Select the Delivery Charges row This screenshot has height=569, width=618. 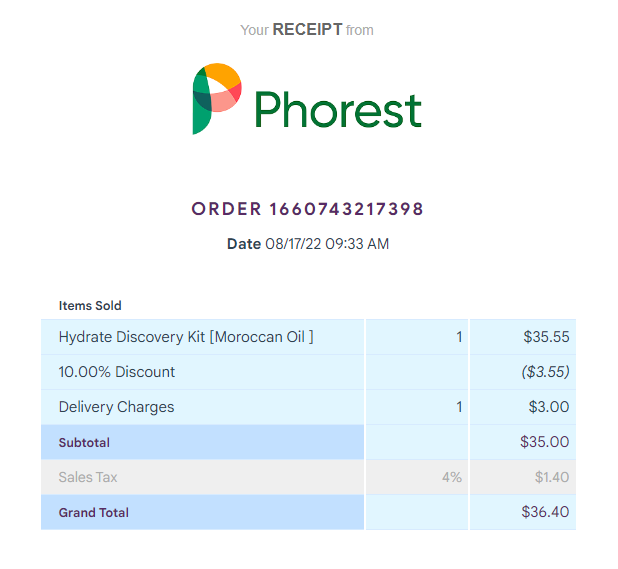(308, 407)
